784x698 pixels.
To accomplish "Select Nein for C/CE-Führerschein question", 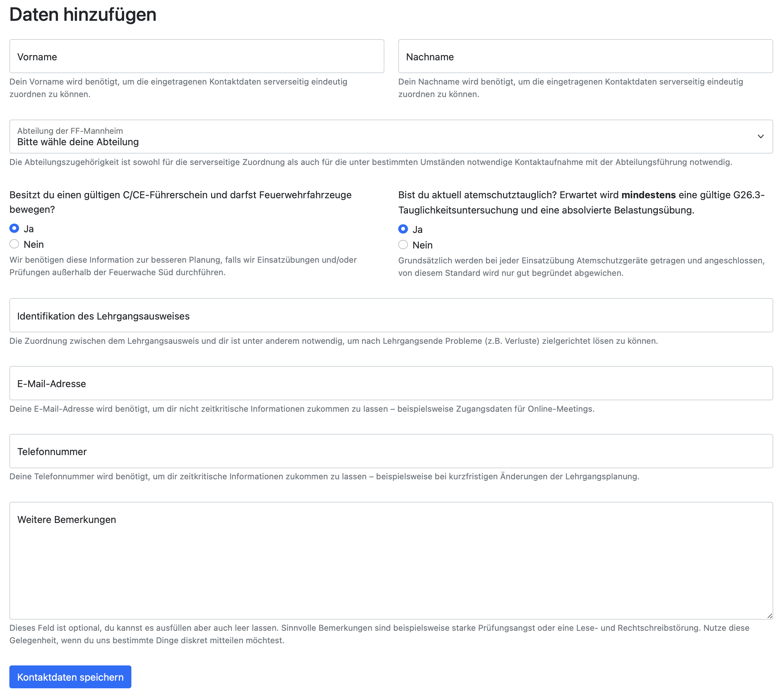I will pos(14,244).
